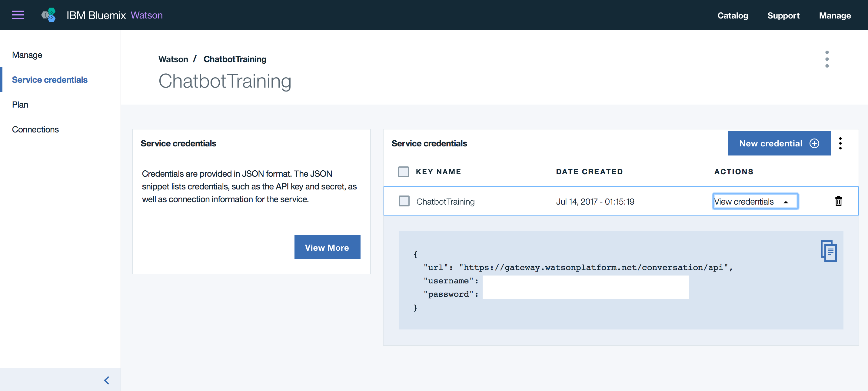Open the Connections section
868x391 pixels.
click(35, 129)
